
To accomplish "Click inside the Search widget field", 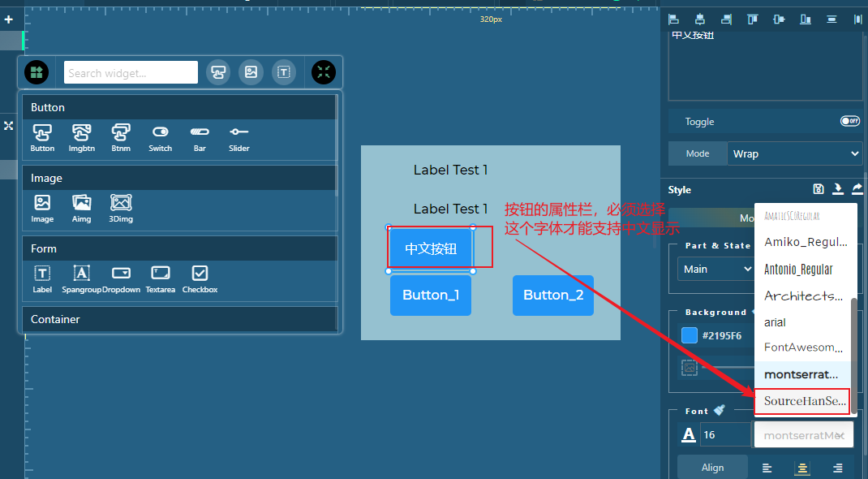I will click(131, 72).
